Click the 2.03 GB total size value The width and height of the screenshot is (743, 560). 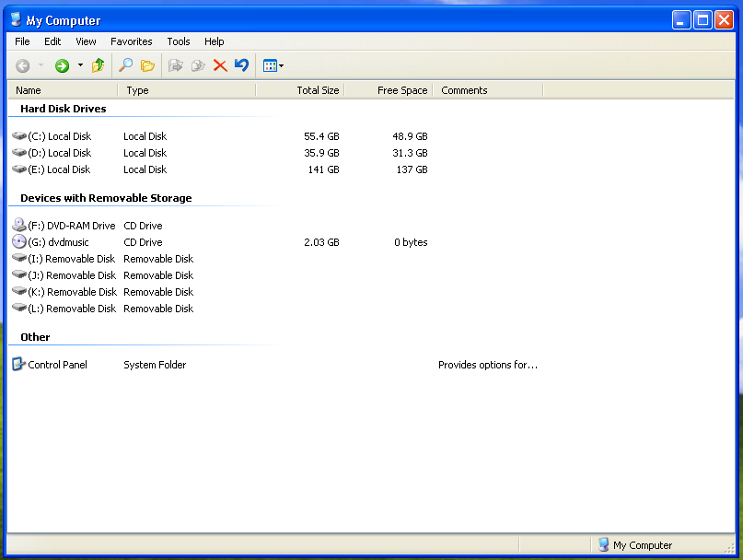[321, 242]
